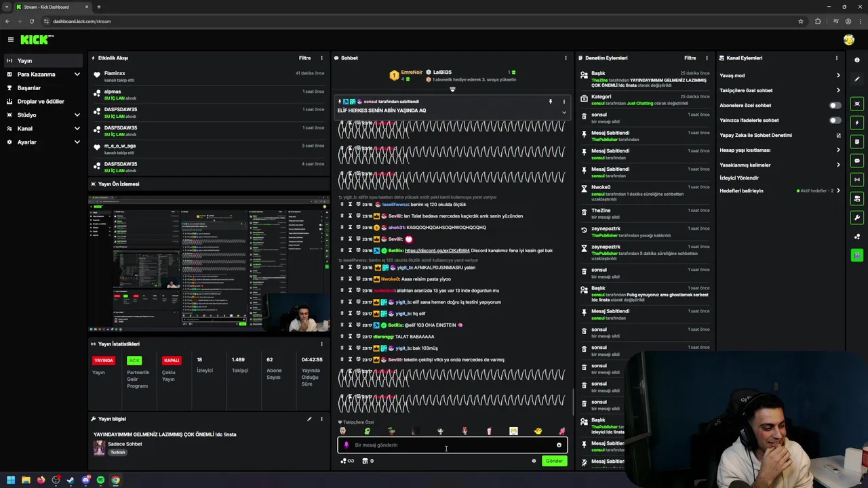Switch to Stream - Kick Dashboard browser tab
This screenshot has height=488, width=868.
pos(53,7)
